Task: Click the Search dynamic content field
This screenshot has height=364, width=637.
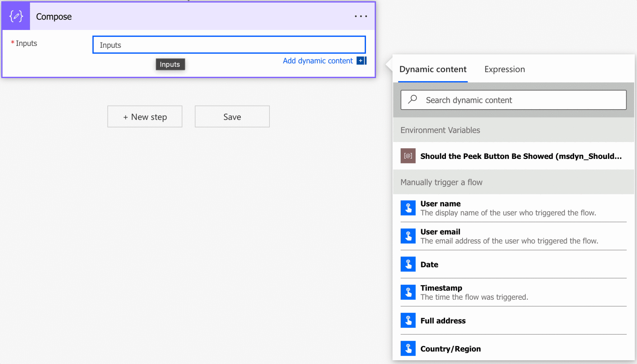Action: (522, 100)
